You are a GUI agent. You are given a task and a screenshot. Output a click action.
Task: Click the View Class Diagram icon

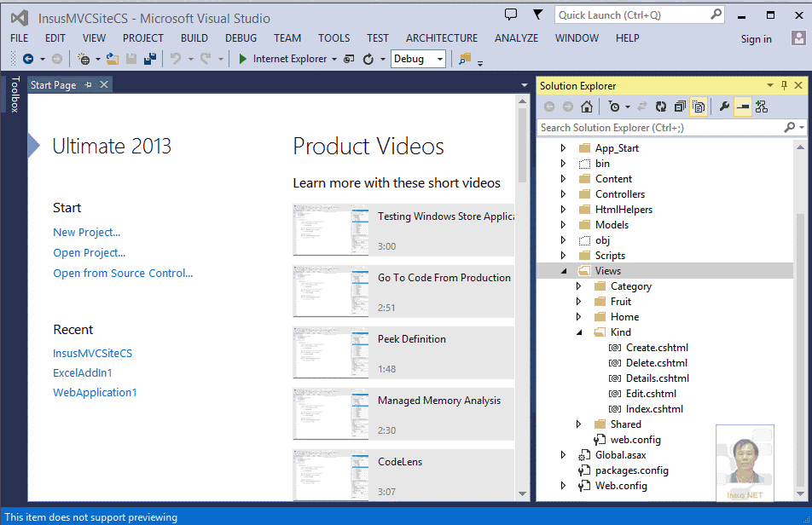click(761, 107)
